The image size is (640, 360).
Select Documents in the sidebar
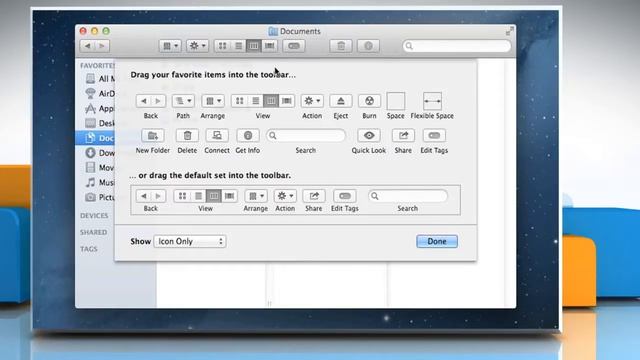95,138
